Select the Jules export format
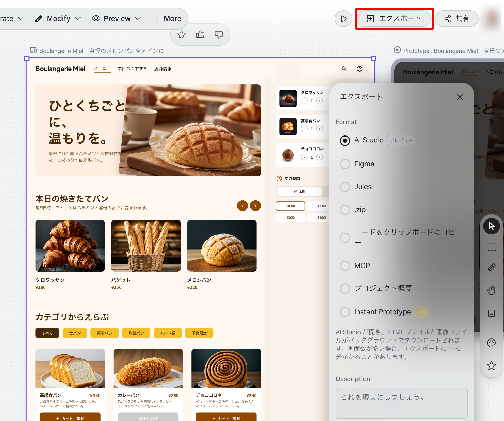This screenshot has height=421, width=504. pyautogui.click(x=345, y=187)
